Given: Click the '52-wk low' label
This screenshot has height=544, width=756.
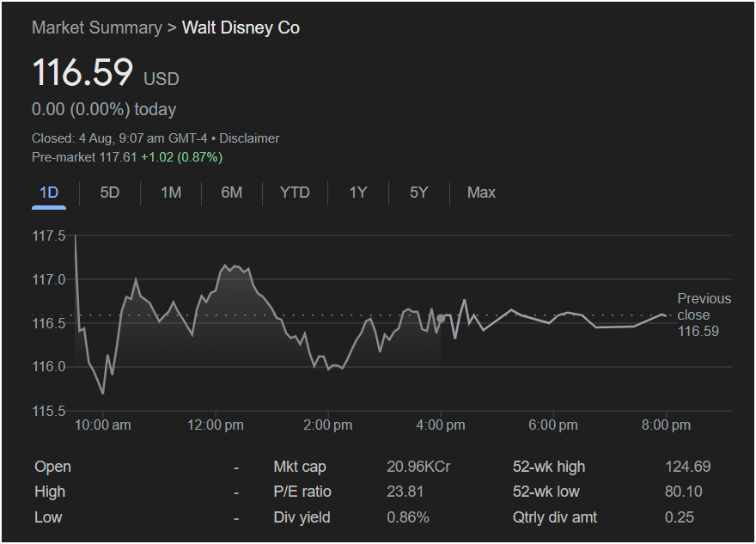Looking at the screenshot, I should [546, 492].
